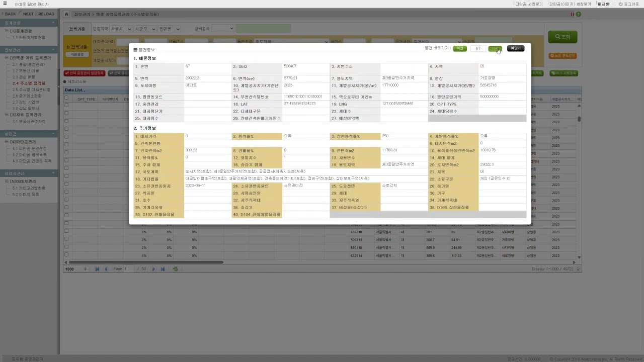Click the green 조회 search button
Viewport: 644px width, 362px height.
(x=562, y=37)
